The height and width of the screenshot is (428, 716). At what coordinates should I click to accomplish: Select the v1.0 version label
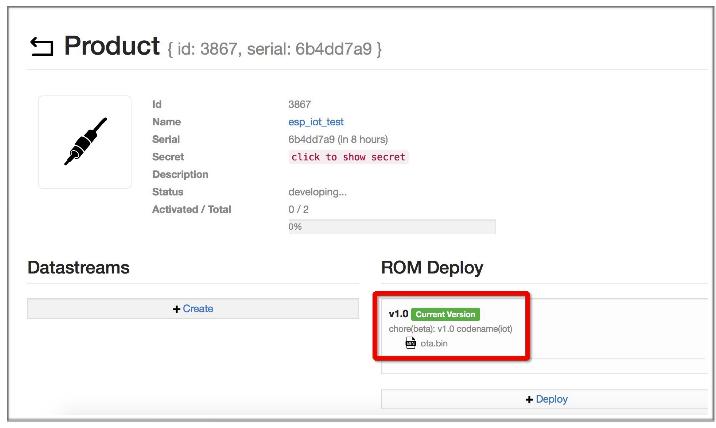(x=398, y=314)
